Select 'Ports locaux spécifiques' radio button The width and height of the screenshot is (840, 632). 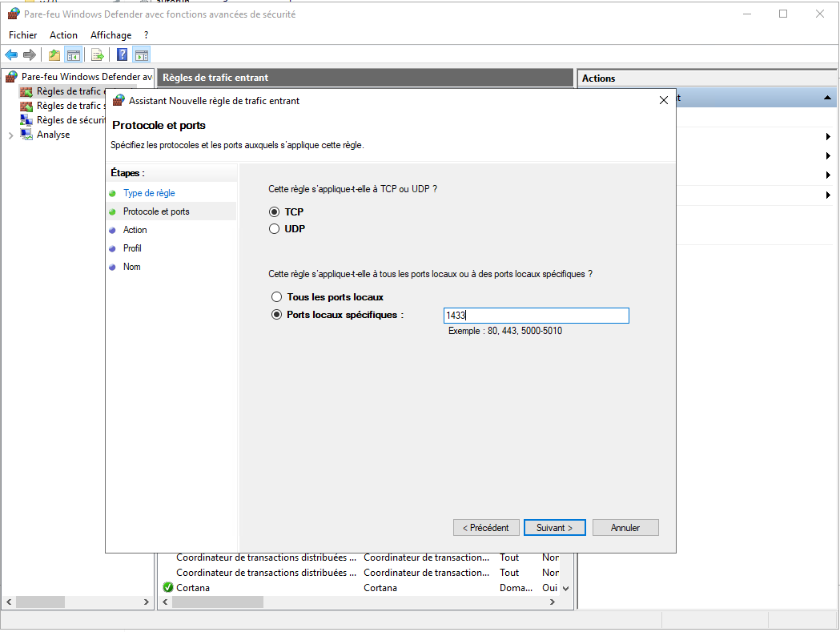[277, 315]
